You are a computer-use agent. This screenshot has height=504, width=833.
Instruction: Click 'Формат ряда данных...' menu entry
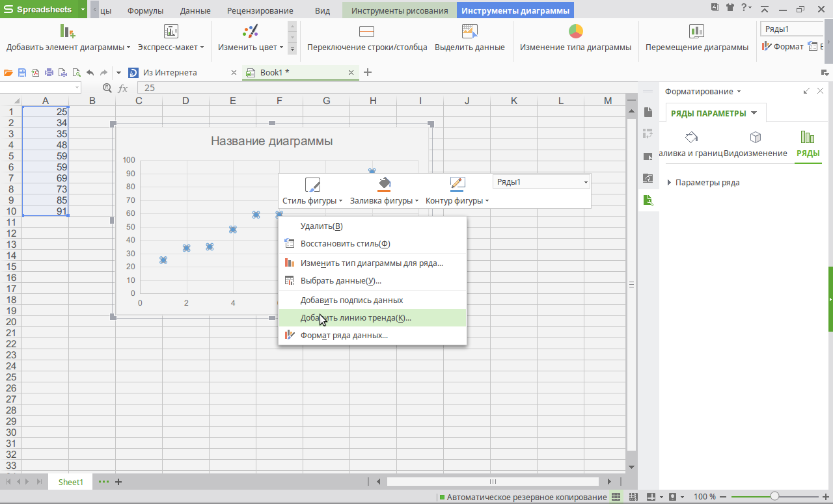point(344,336)
